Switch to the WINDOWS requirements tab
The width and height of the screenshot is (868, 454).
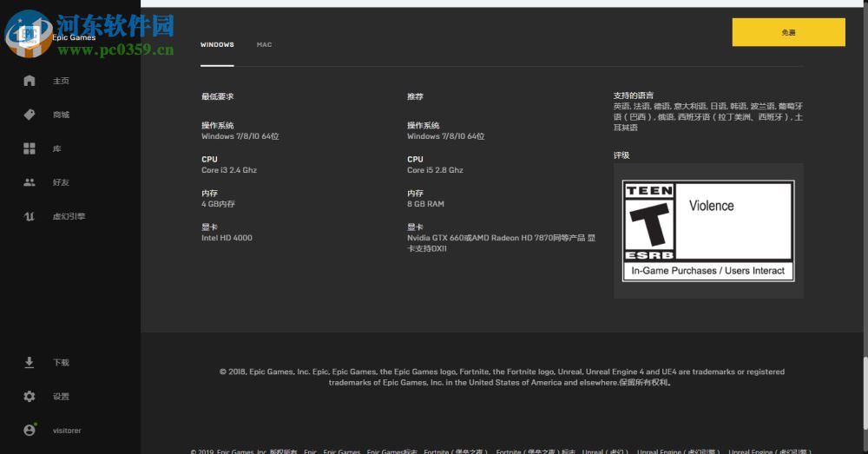[x=217, y=44]
